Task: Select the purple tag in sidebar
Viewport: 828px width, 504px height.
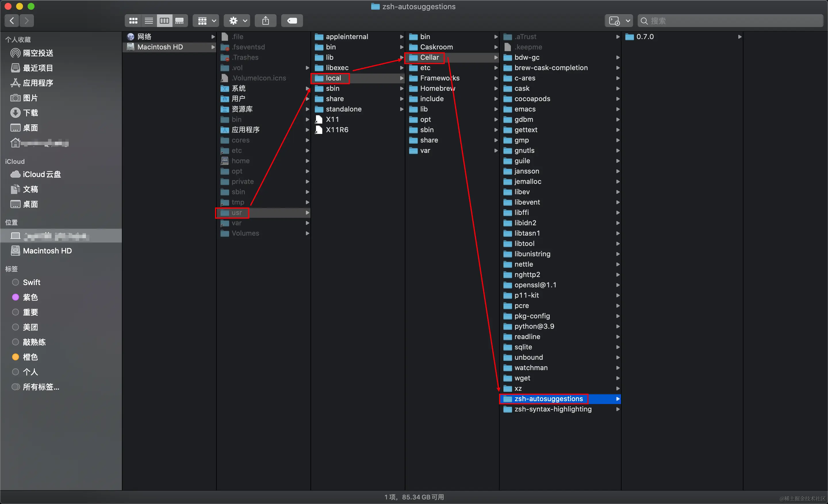Action: pos(30,297)
